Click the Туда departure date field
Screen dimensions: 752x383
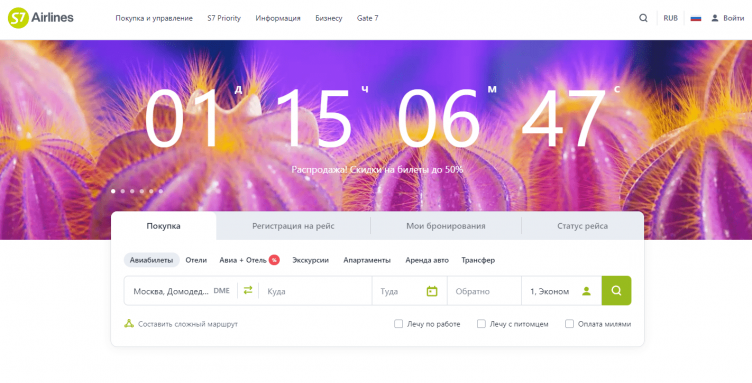pos(410,291)
